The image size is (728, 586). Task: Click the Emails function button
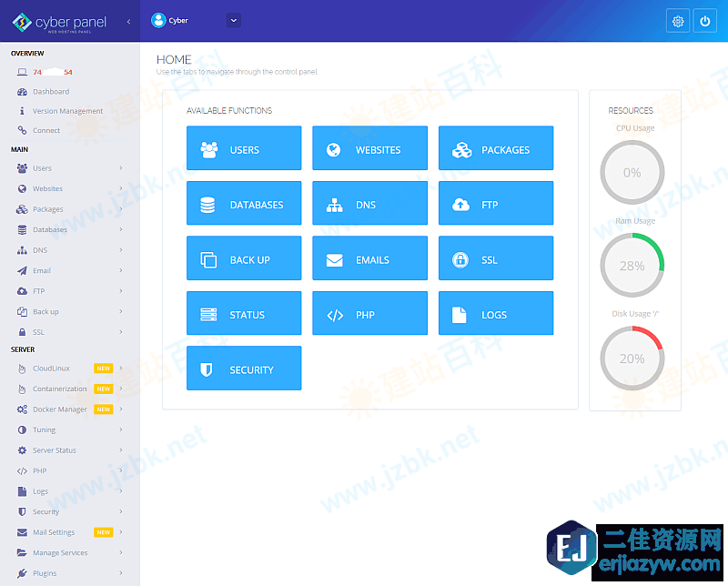point(369,260)
